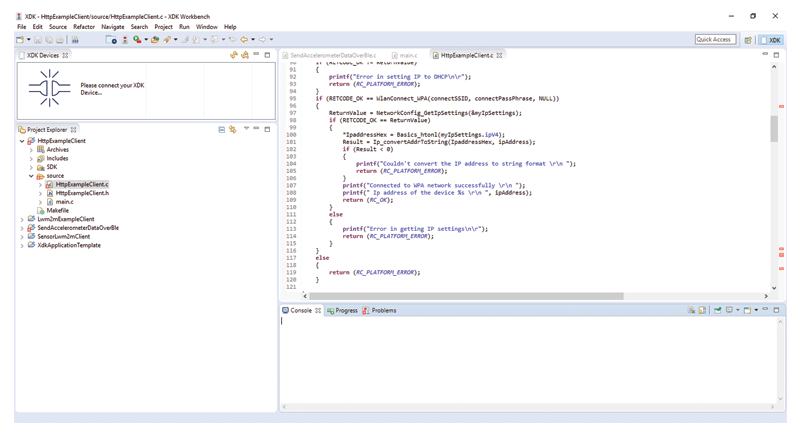This screenshot has width=801, height=439.
Task: Open the Edit menu
Action: pyautogui.click(x=38, y=27)
